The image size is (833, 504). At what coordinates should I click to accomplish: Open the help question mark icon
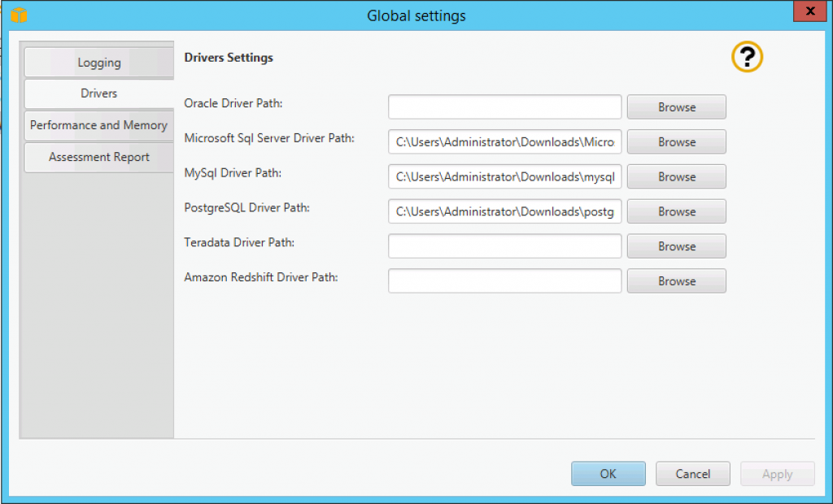click(746, 57)
